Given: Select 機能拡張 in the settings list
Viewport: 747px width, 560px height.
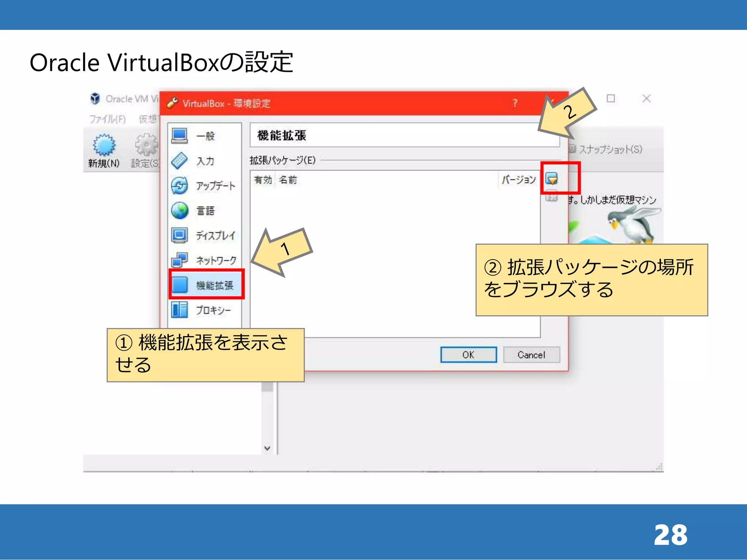Looking at the screenshot, I should (x=206, y=285).
